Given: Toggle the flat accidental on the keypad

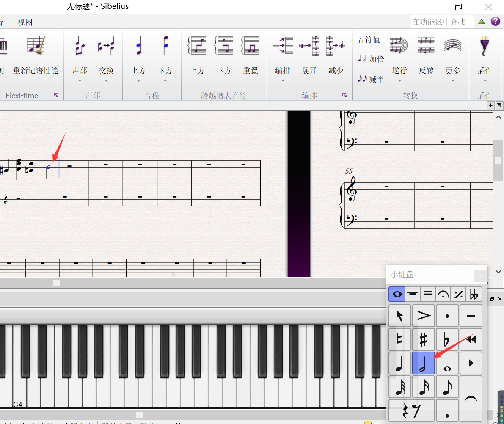Looking at the screenshot, I should [447, 340].
